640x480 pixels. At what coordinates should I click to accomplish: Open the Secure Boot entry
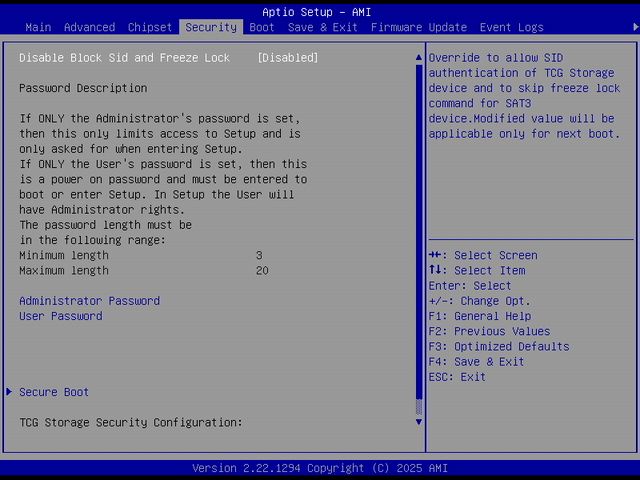(x=54, y=392)
